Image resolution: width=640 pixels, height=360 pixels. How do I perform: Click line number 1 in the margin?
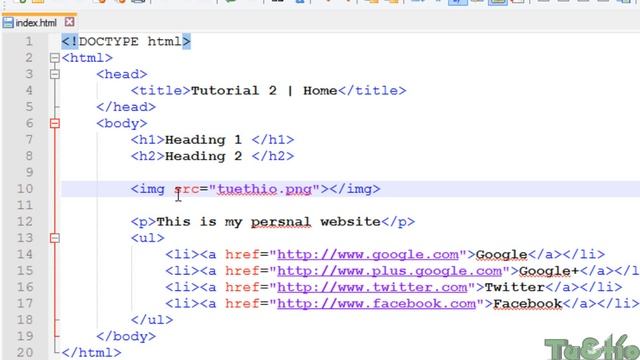tap(29, 42)
